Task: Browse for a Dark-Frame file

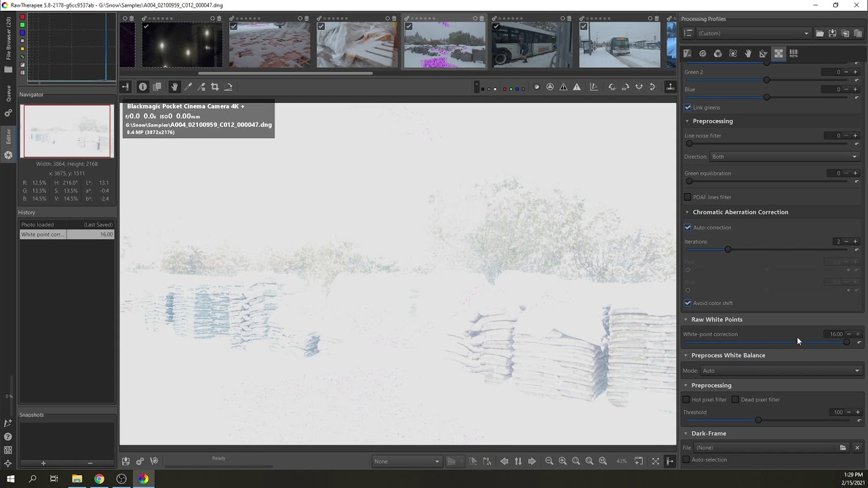Action: pos(843,447)
